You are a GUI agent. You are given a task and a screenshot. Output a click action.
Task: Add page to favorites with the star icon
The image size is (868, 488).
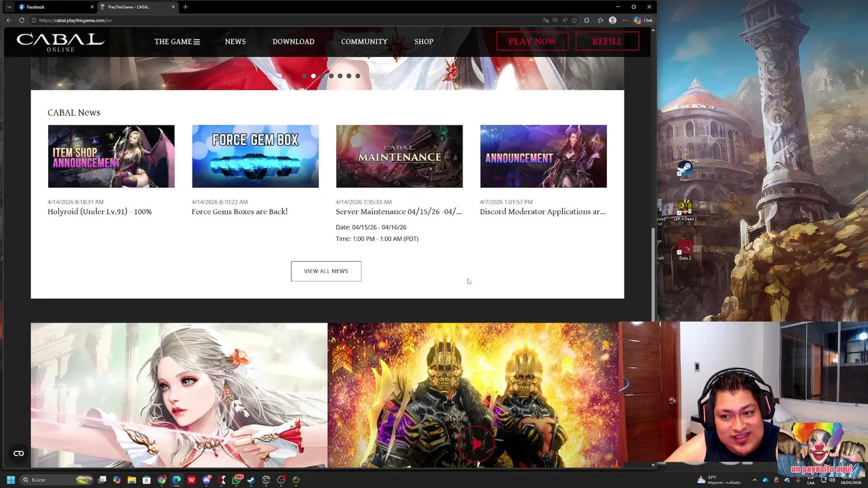574,20
